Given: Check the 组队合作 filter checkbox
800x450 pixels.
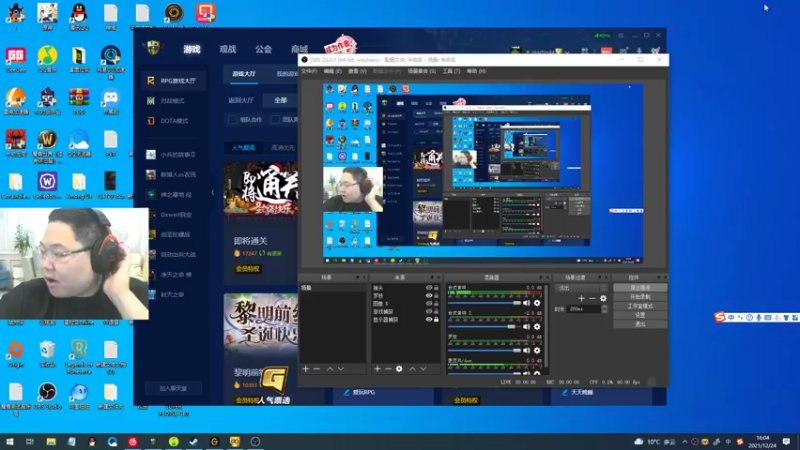Looking at the screenshot, I should click(x=232, y=120).
